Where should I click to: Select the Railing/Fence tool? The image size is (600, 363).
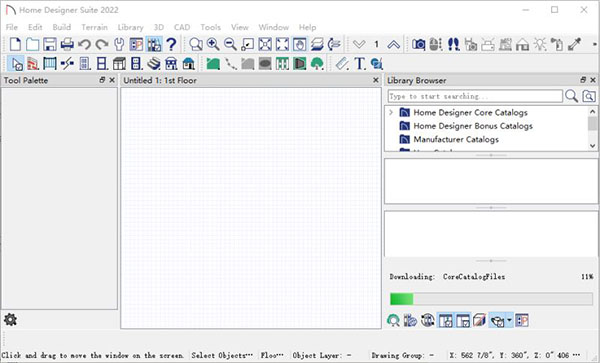(x=50, y=63)
